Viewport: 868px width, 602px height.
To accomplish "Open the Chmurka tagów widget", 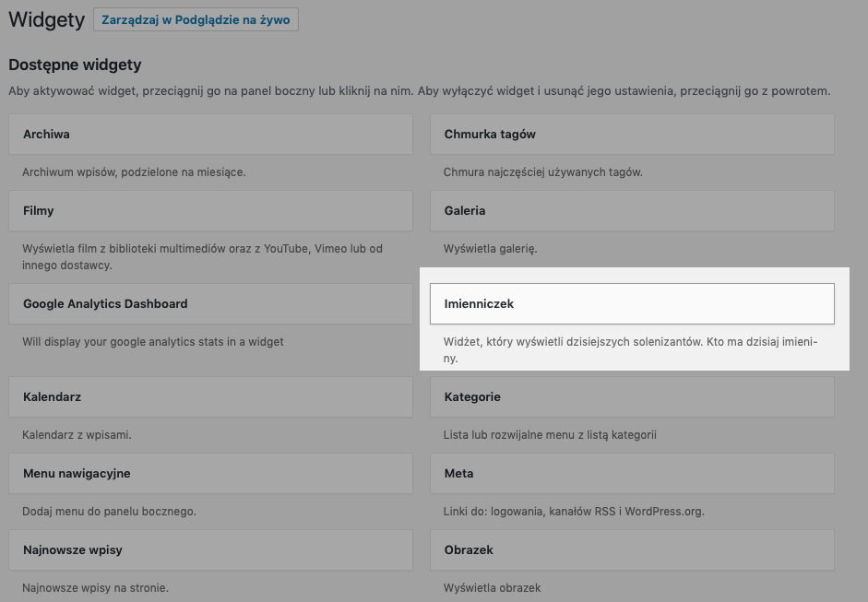I will pos(632,135).
